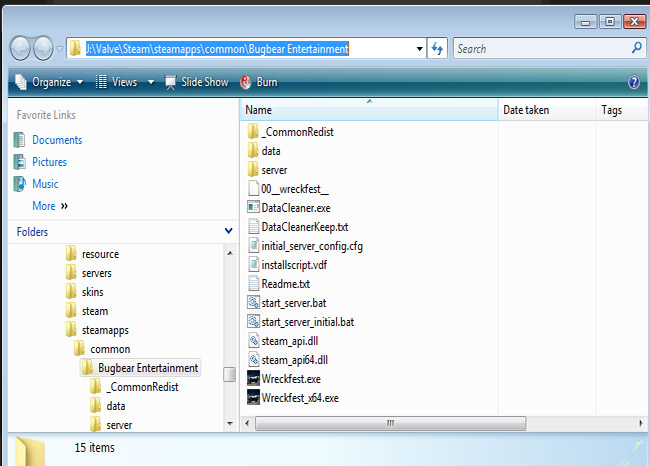Select DataCleanerKeep.txt file icon
The width and height of the screenshot is (650, 466).
253,227
